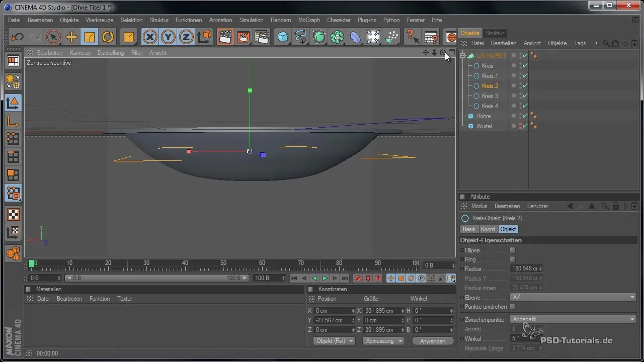Screen dimensions: 644x362
Task: Select the Scale tool
Action: [x=90, y=37]
